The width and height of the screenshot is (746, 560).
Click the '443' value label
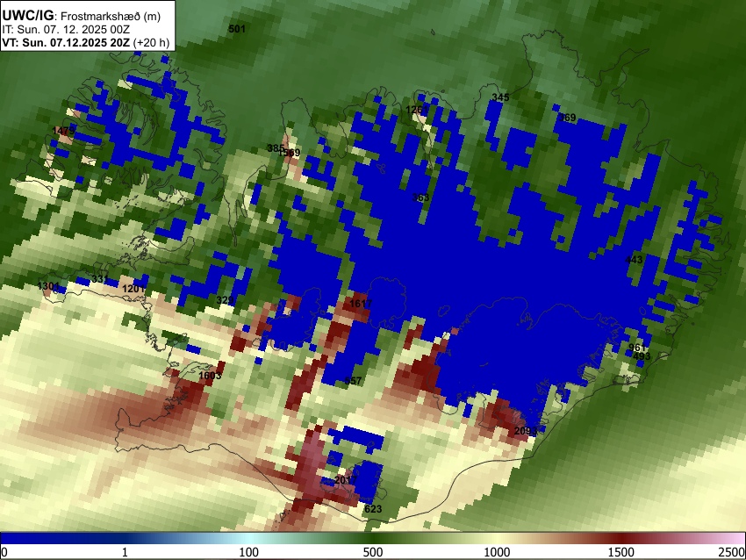pyautogui.click(x=634, y=260)
